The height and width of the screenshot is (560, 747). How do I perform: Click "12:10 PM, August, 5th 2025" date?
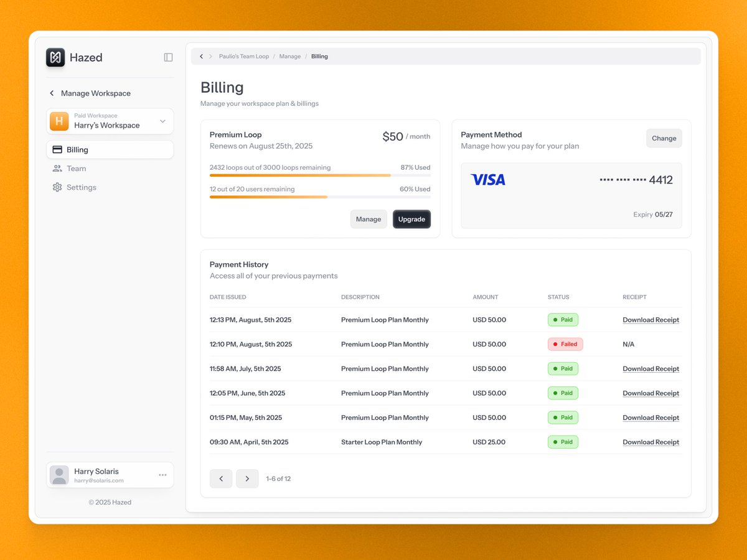(251, 344)
